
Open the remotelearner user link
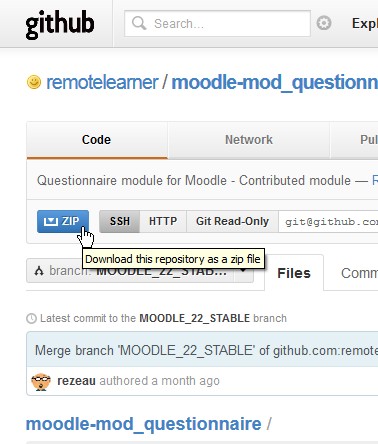(x=102, y=82)
